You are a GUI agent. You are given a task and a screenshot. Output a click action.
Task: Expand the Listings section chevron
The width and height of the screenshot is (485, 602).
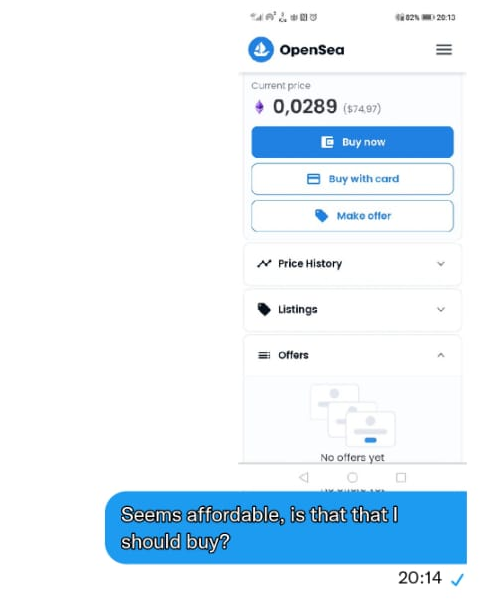441,309
